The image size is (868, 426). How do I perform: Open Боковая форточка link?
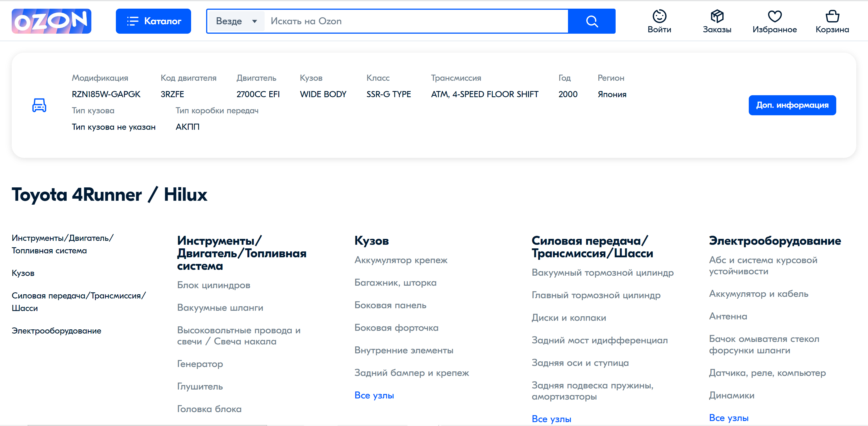tap(396, 328)
